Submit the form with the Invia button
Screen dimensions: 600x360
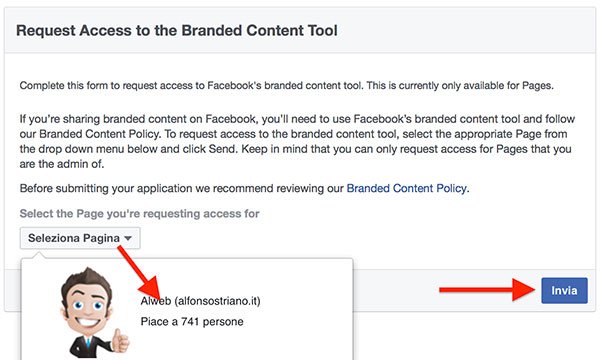coord(564,290)
